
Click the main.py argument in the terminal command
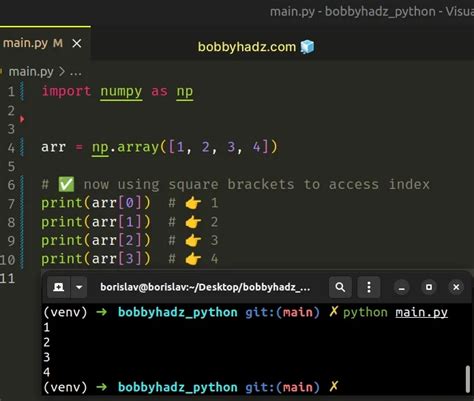click(421, 313)
